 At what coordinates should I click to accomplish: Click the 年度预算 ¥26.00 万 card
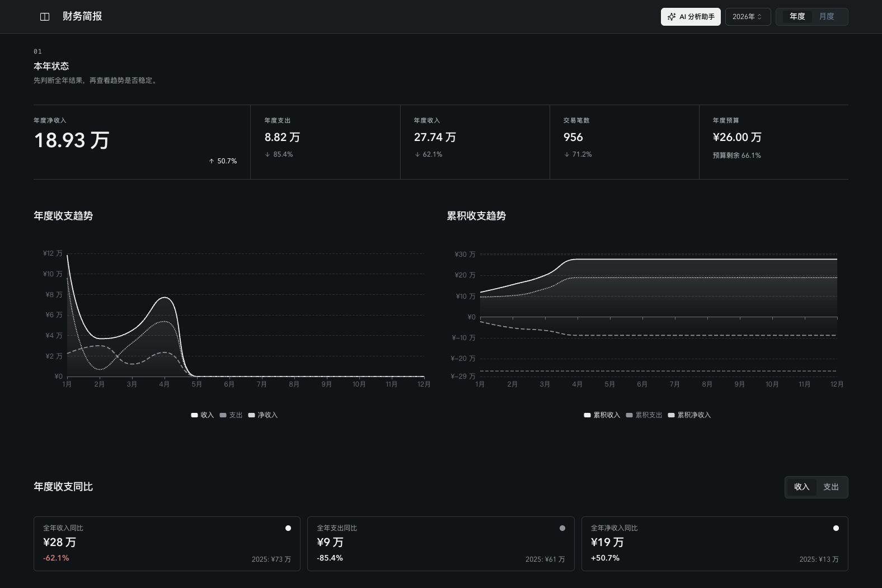coord(774,142)
